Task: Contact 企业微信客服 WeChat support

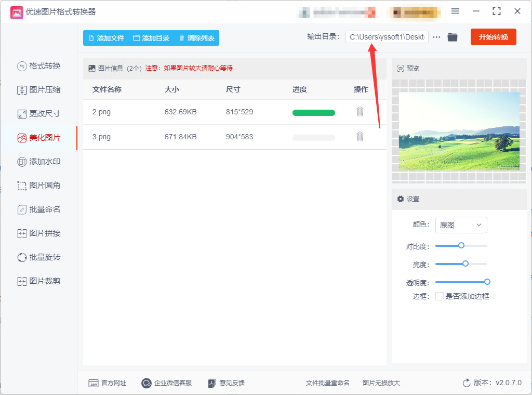Action: coord(167,383)
